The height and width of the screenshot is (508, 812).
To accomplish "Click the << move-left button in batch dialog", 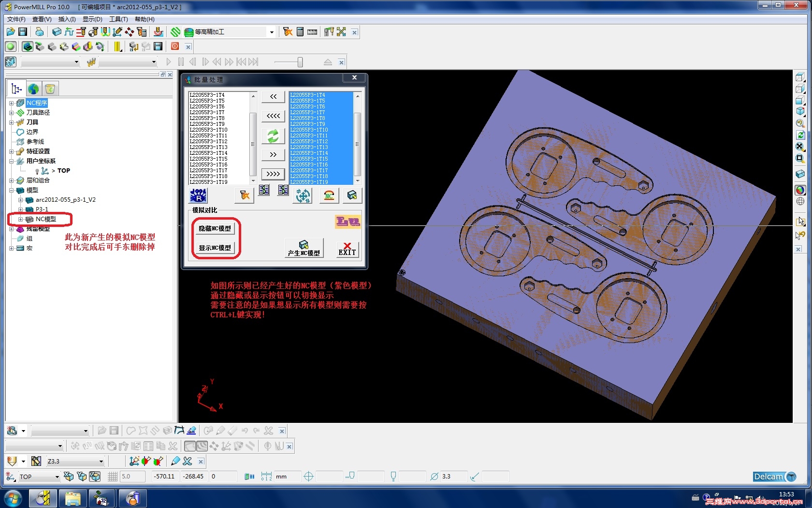I will (273, 97).
